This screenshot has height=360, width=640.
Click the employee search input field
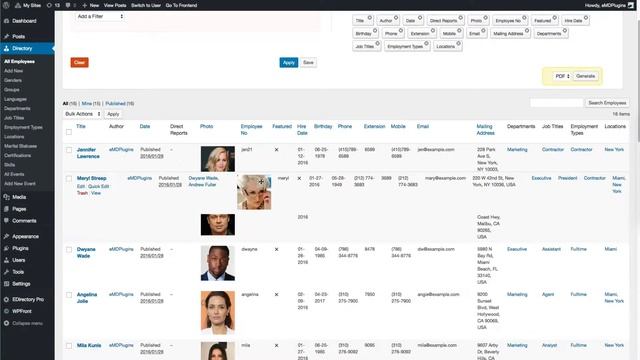[556, 103]
